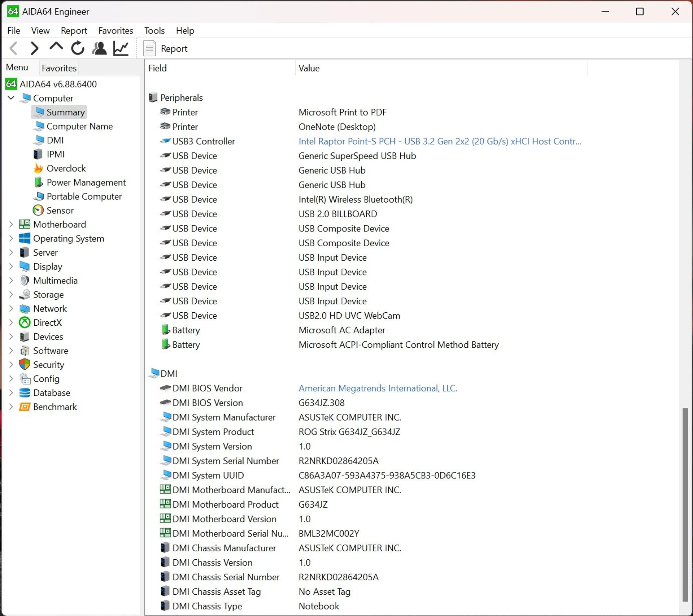Viewport: 693px width, 616px height.
Task: Click the Sensor gauge icon
Action: (x=38, y=210)
